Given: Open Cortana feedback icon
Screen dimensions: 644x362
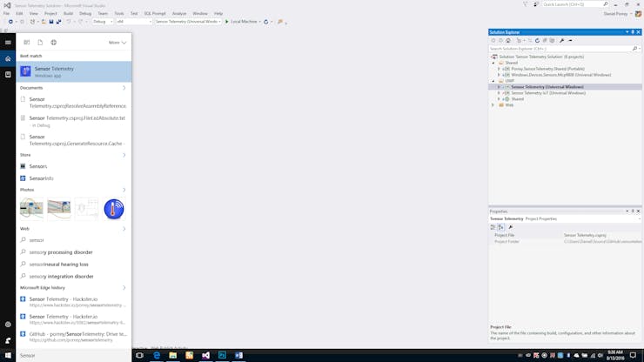Looking at the screenshot, I should 8,340.
